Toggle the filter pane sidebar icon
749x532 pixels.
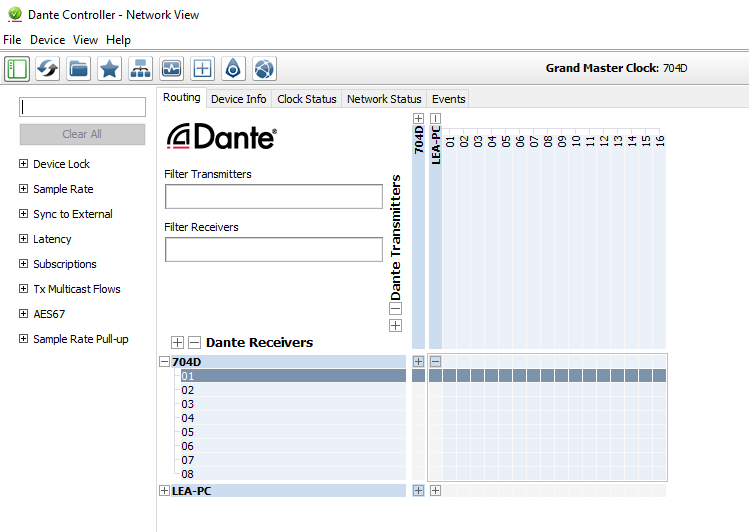pos(17,69)
